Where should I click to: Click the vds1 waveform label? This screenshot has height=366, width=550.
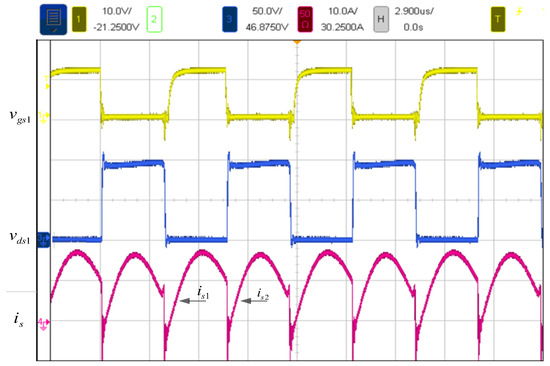tap(20, 238)
